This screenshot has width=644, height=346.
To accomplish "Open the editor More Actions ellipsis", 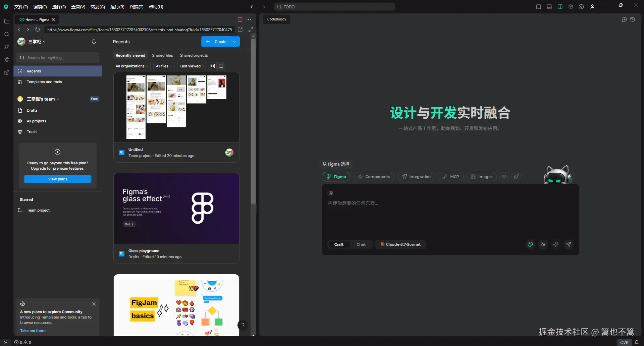I will click(x=249, y=19).
